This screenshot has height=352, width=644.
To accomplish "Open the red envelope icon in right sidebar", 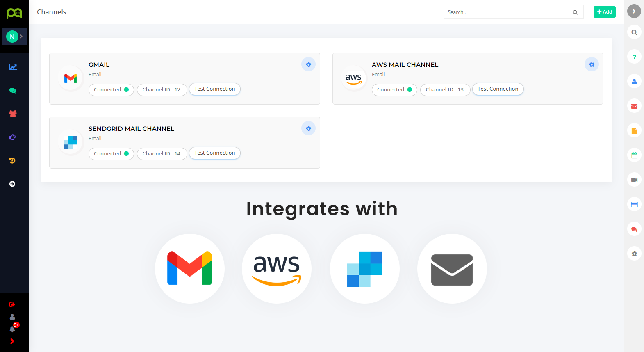I will pyautogui.click(x=634, y=106).
